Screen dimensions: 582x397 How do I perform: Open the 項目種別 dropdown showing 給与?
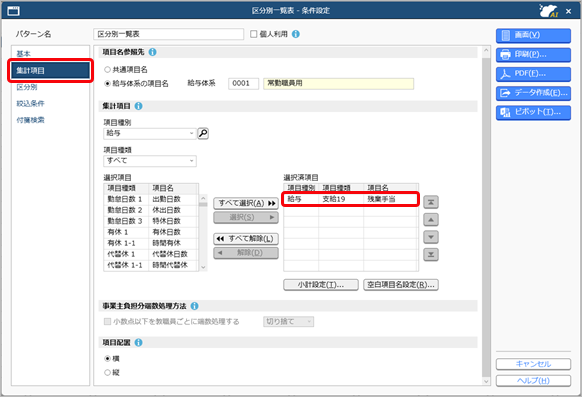150,133
